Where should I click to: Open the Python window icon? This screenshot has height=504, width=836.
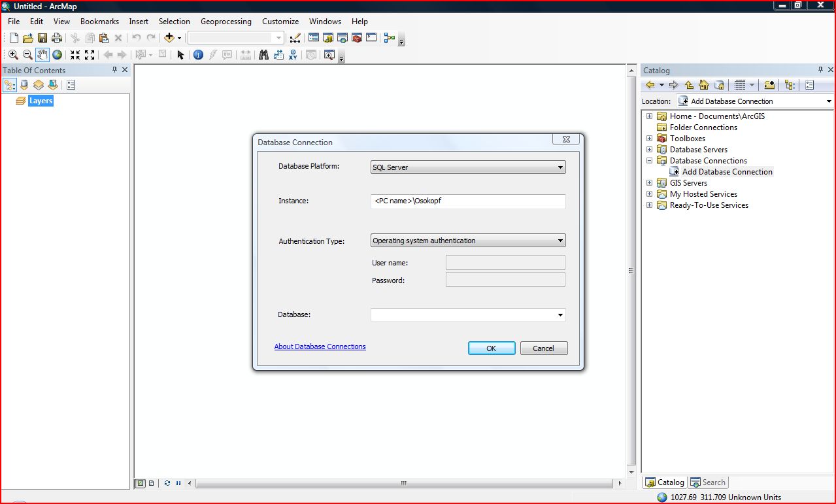click(371, 38)
